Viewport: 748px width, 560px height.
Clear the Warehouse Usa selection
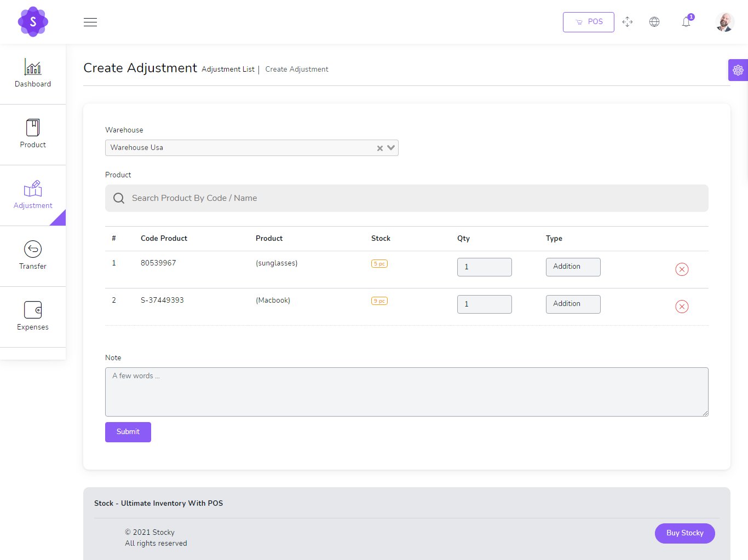coord(380,148)
